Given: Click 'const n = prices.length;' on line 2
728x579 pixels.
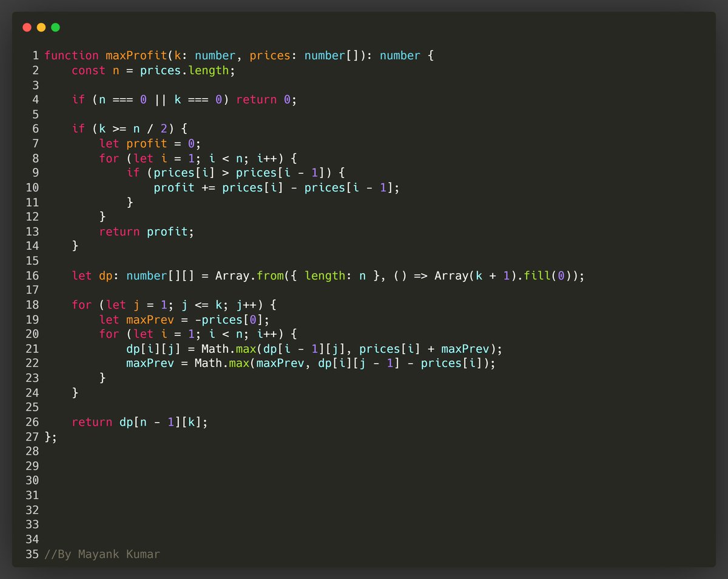Looking at the screenshot, I should [153, 70].
